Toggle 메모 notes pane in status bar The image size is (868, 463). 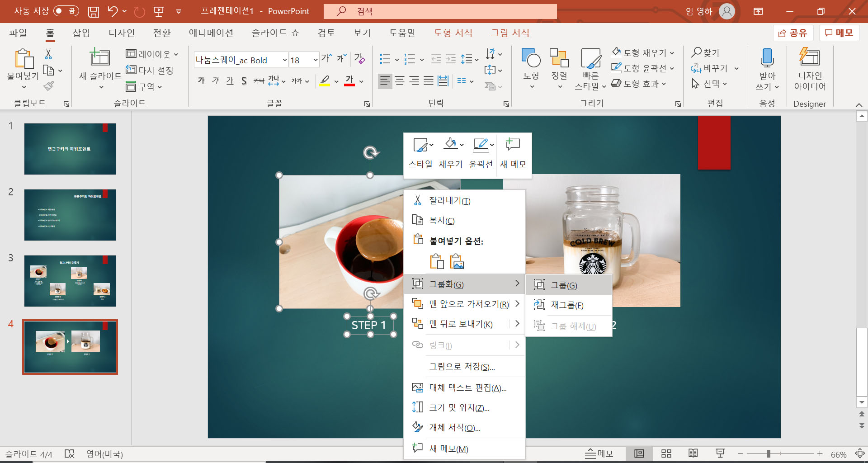pos(599,454)
